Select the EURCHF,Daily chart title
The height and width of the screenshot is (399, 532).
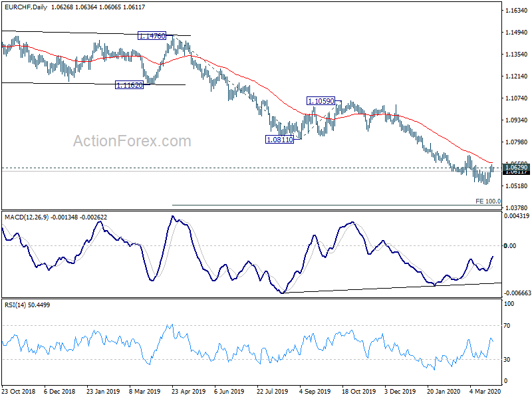pyautogui.click(x=26, y=7)
